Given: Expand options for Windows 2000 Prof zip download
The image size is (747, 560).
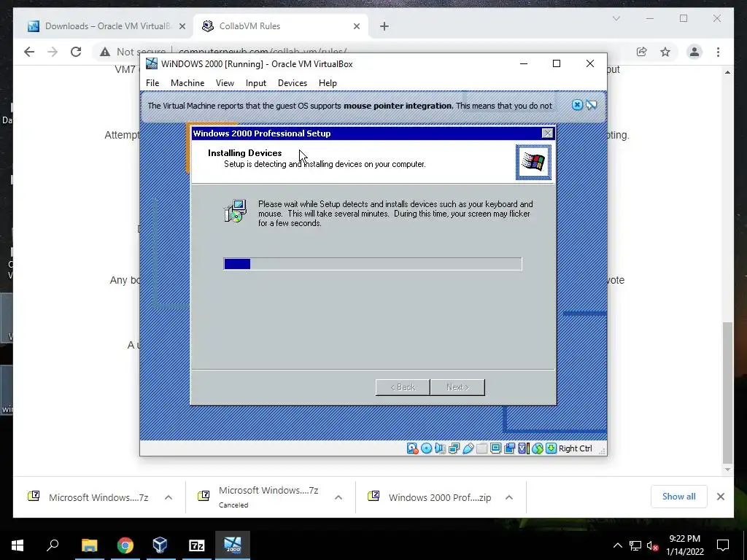Looking at the screenshot, I should click(508, 497).
